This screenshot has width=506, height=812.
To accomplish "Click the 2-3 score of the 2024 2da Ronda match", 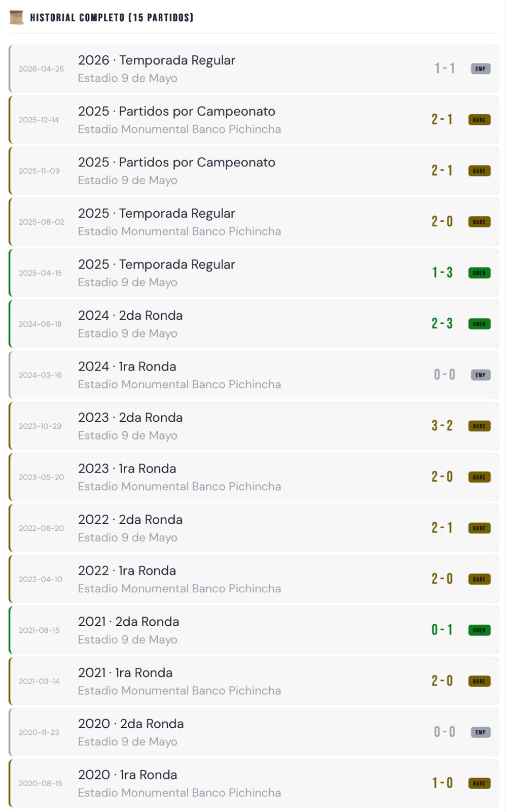I will [x=442, y=324].
